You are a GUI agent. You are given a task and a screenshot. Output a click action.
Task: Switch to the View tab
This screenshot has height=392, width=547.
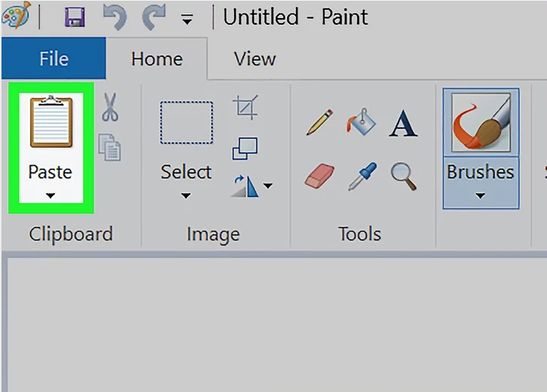coord(255,58)
